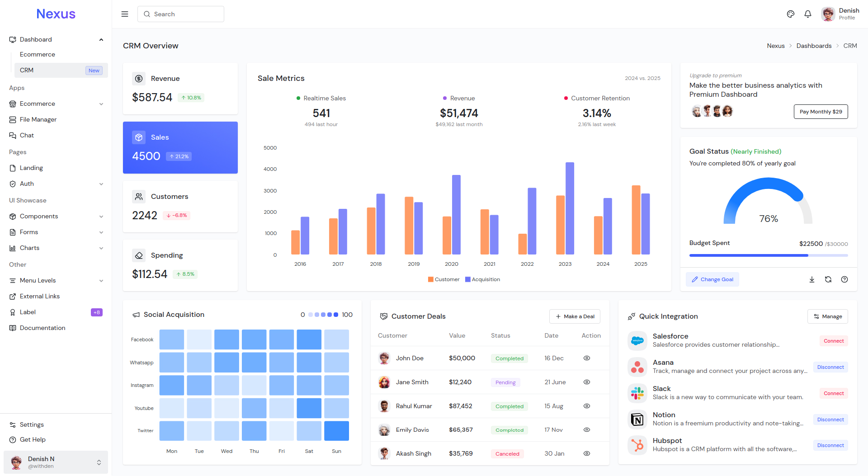Select Ecommerce under Dashboard
The width and height of the screenshot is (868, 476).
(38, 54)
